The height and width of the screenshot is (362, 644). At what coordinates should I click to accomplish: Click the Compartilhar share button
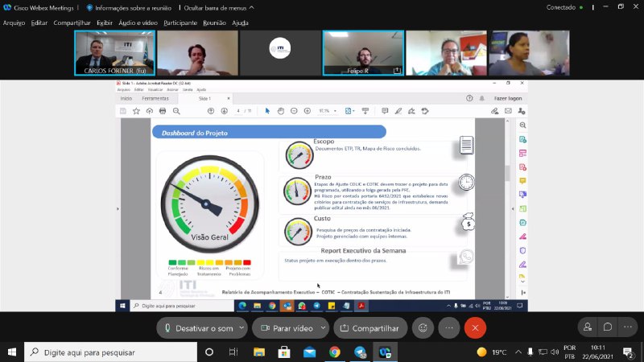click(x=369, y=328)
